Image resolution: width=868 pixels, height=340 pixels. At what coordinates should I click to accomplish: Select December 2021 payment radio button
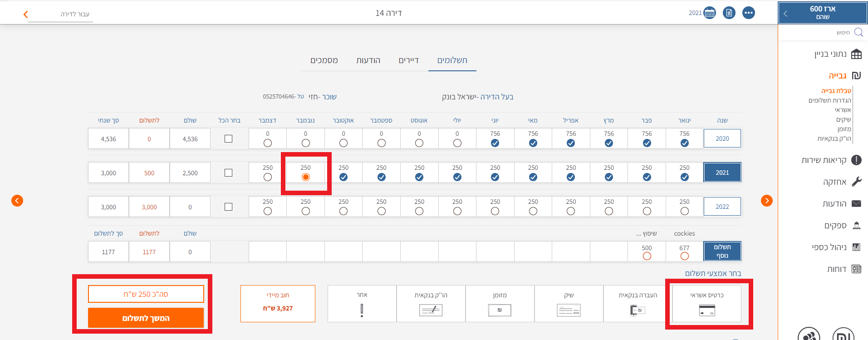[x=268, y=177]
